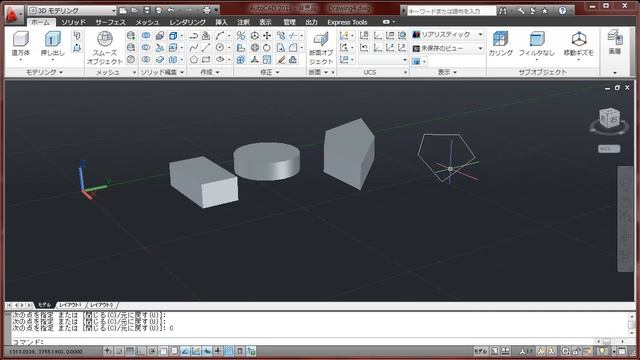Expand the モデリング panel
Screen dimensions: 640x360
pyautogui.click(x=44, y=72)
